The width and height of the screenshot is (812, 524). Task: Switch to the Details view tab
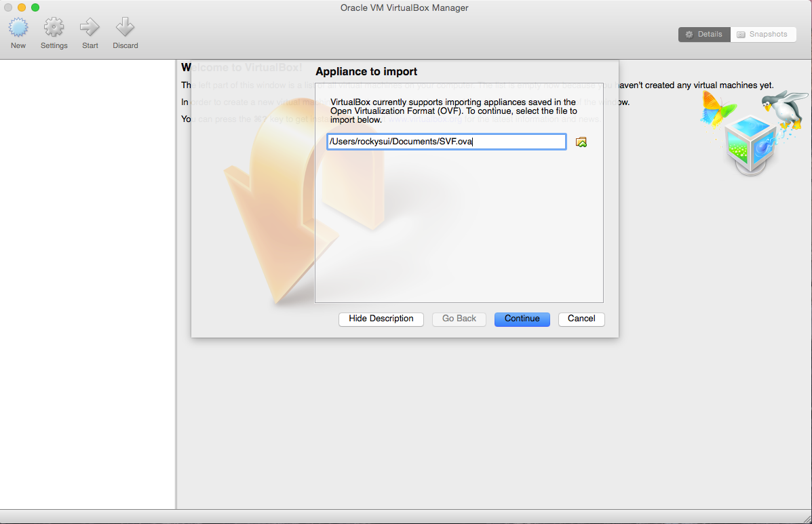pyautogui.click(x=704, y=34)
